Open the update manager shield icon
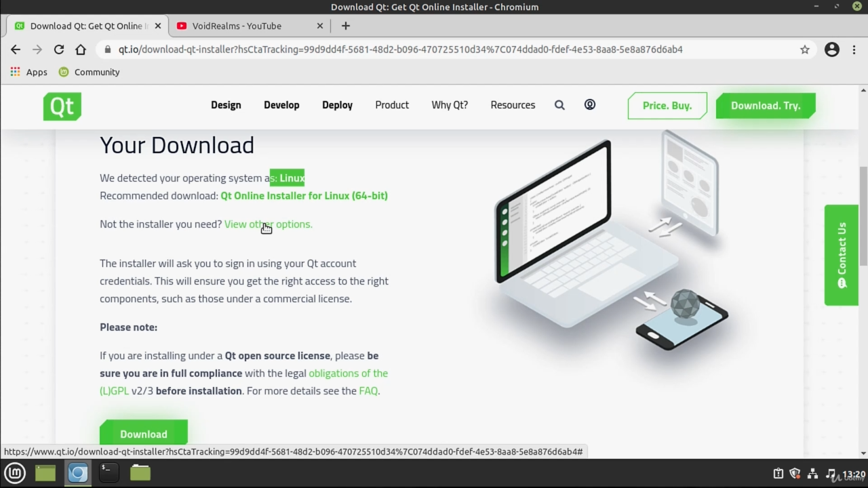The height and width of the screenshot is (488, 868). pos(795,474)
